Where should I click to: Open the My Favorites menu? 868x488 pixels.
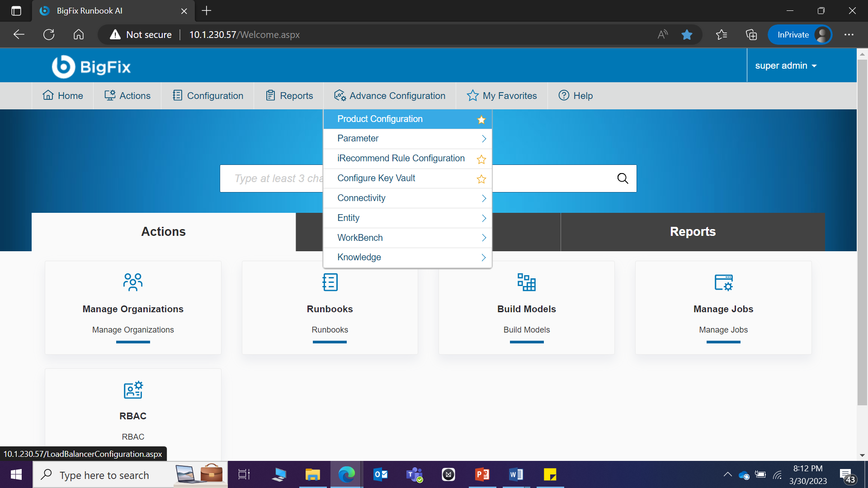pyautogui.click(x=502, y=96)
